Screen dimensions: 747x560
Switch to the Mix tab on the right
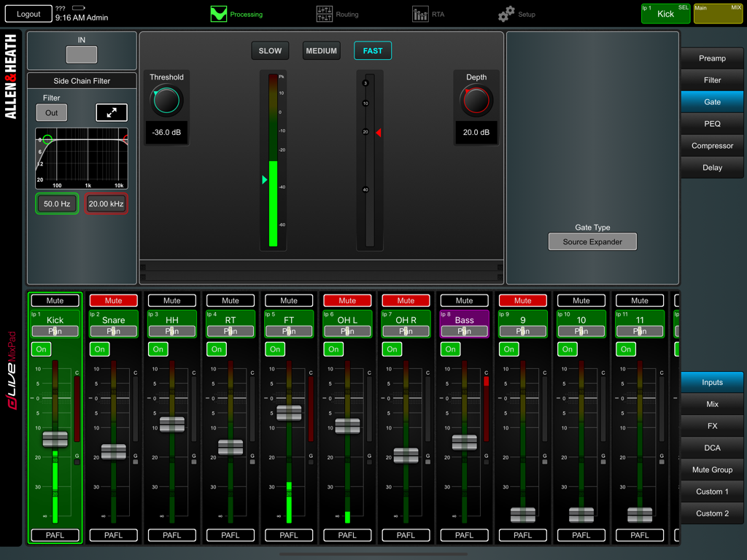coord(712,404)
